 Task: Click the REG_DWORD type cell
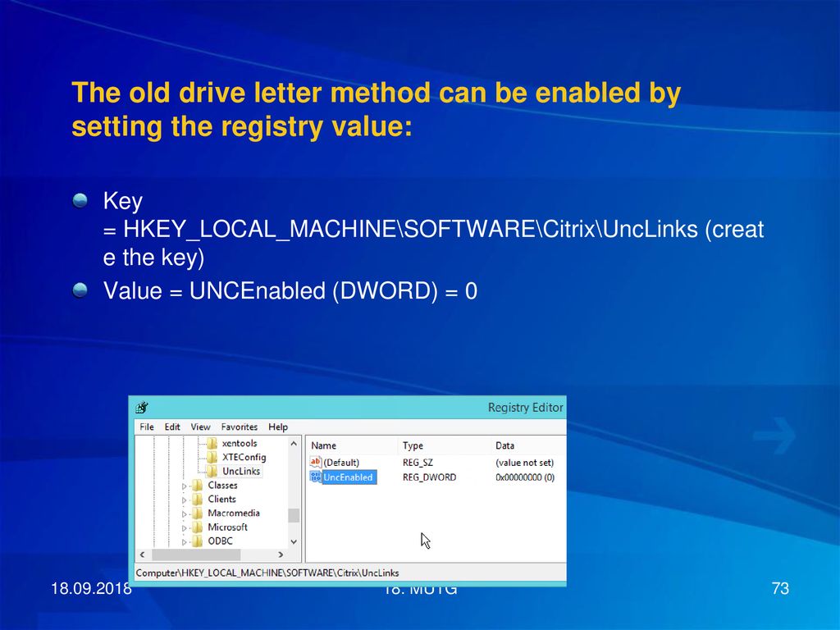[x=429, y=477]
